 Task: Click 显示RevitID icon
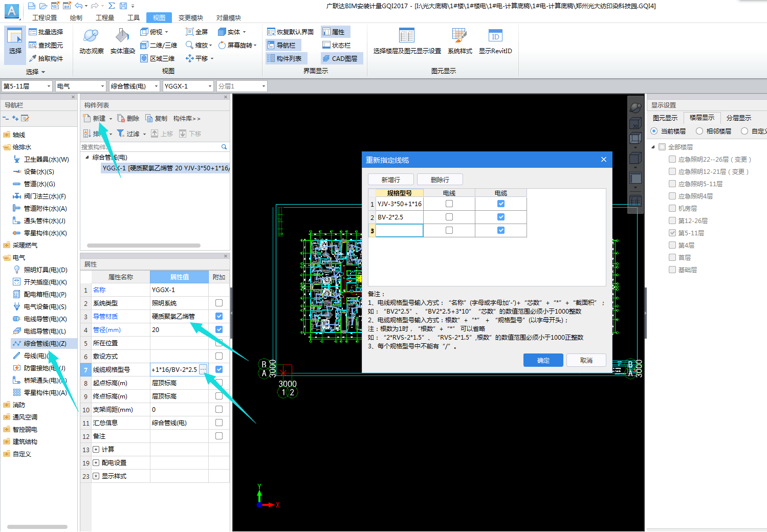click(495, 36)
